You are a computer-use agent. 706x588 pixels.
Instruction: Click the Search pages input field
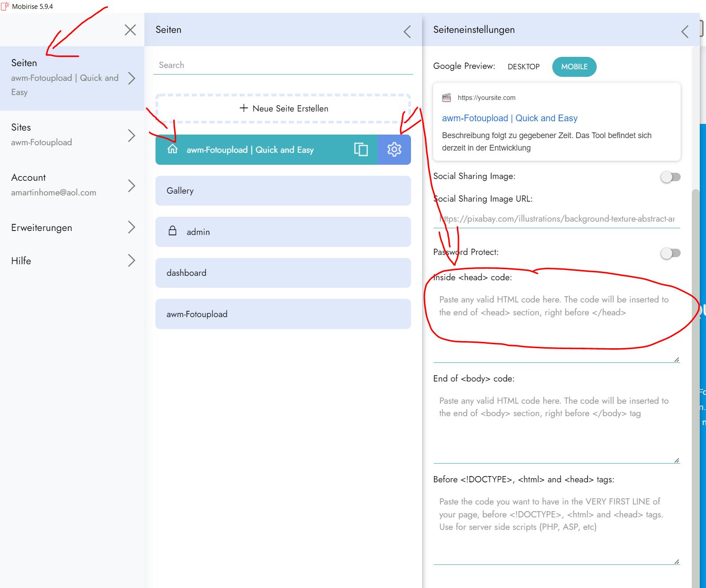283,65
